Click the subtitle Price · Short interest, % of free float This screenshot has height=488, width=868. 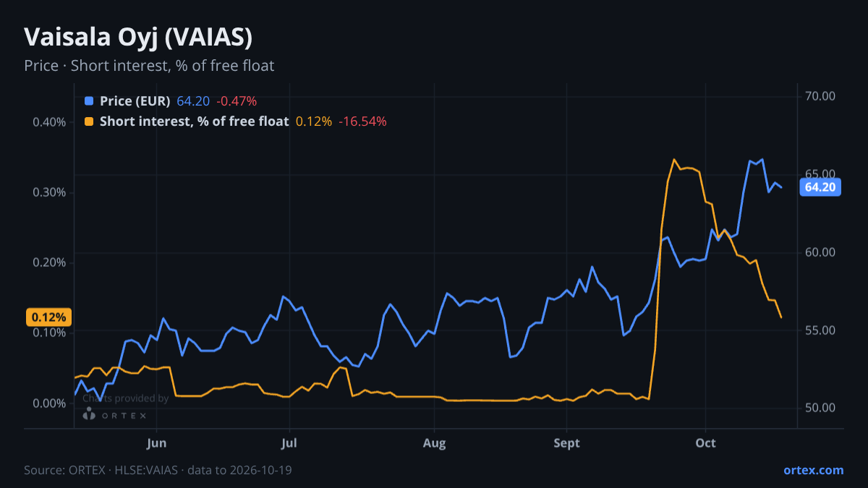click(149, 66)
